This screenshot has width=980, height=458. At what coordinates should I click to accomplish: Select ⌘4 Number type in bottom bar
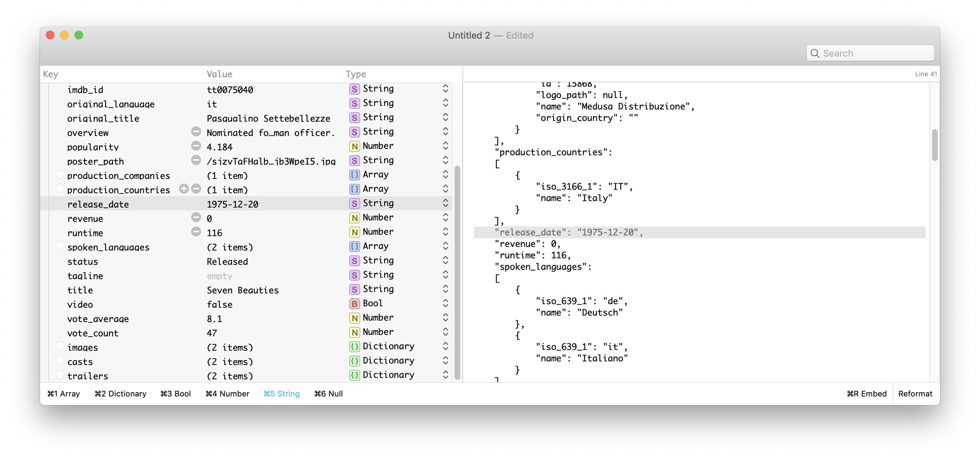click(x=228, y=394)
